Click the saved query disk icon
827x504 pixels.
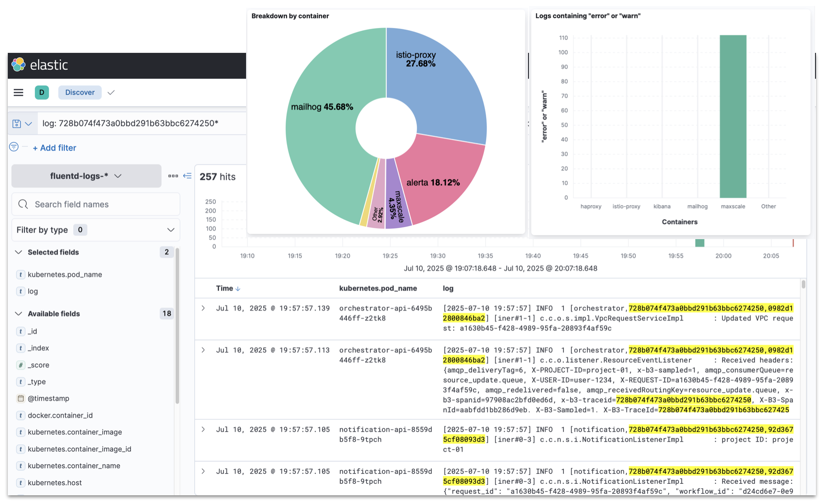point(17,123)
